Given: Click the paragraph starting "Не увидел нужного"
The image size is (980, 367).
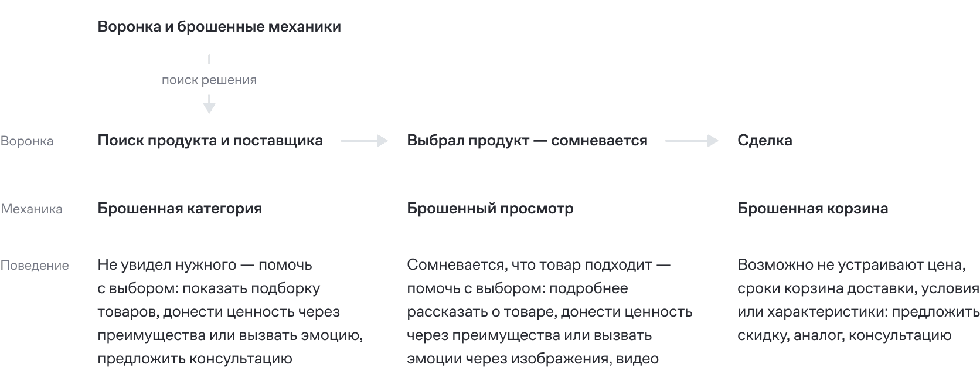Looking at the screenshot, I should pos(230,311).
